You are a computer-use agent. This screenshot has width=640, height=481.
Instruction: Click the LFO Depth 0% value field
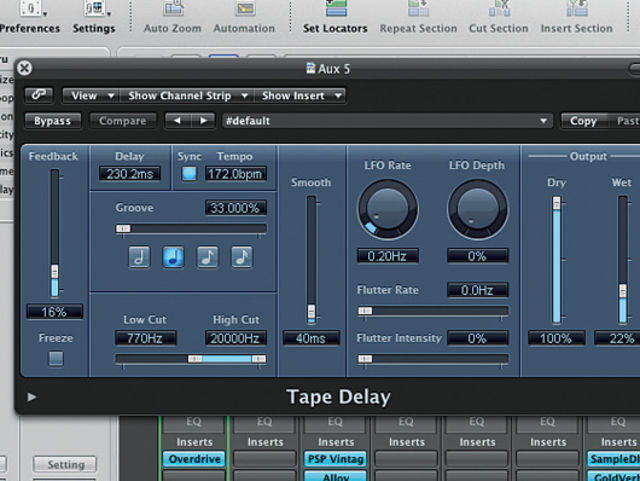point(478,256)
